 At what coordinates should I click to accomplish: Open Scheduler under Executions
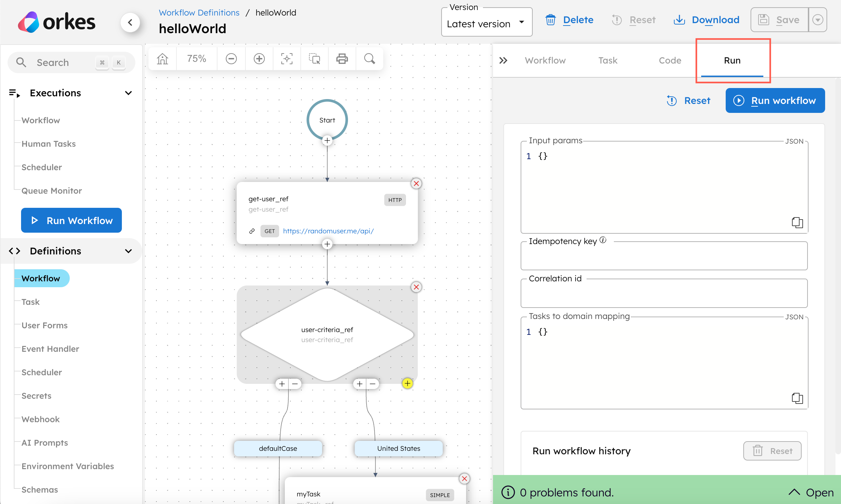[41, 167]
